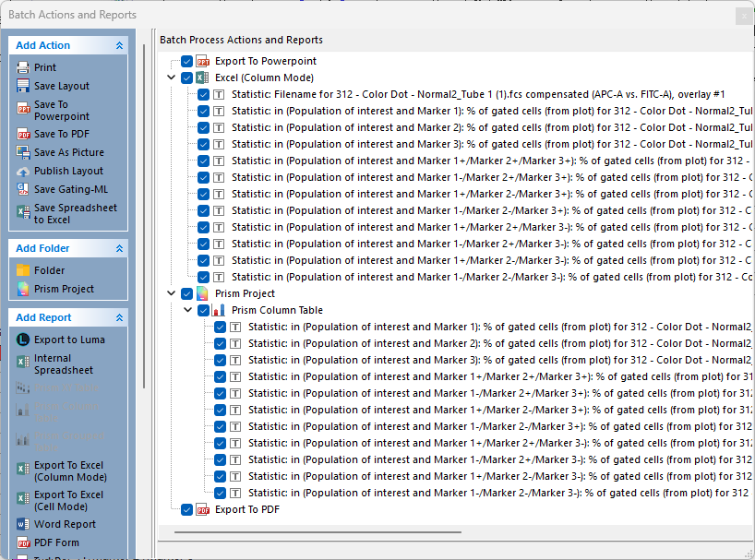
Task: Click the Print action icon
Action: click(x=23, y=67)
